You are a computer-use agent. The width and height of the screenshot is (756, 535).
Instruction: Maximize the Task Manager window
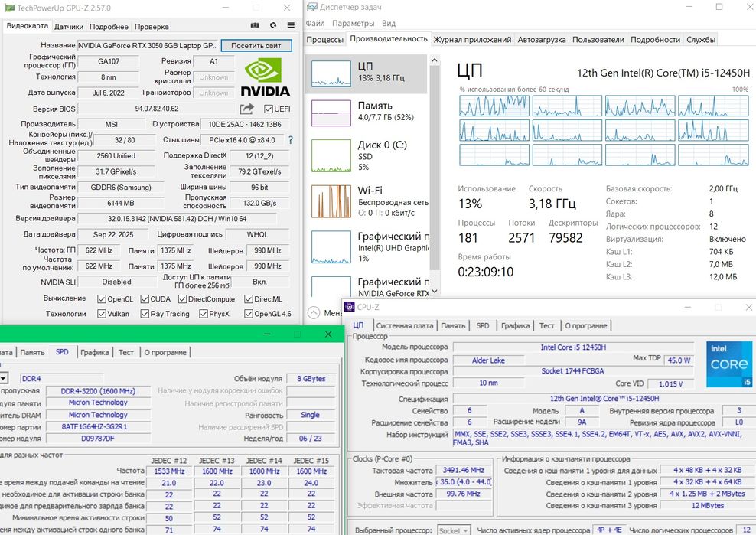coord(719,7)
